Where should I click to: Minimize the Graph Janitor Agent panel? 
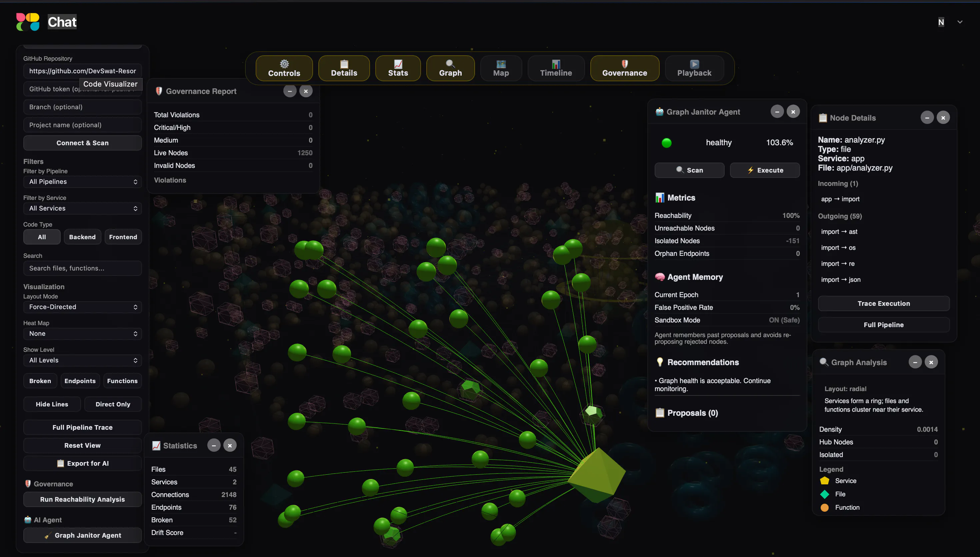[x=777, y=112]
